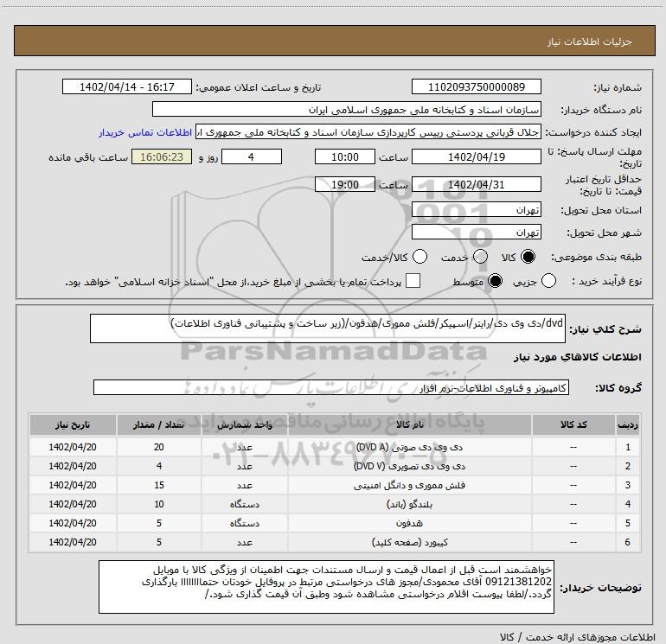This screenshot has width=666, height=644.
Task: Click the announcement date field 1402/04/14 - 16:17
Action: [127, 86]
